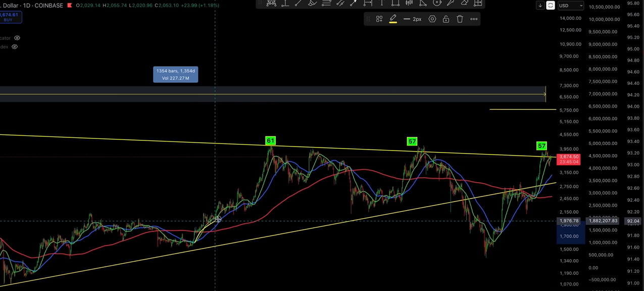
Task: Select the triangle drawing tool
Action: click(423, 3)
